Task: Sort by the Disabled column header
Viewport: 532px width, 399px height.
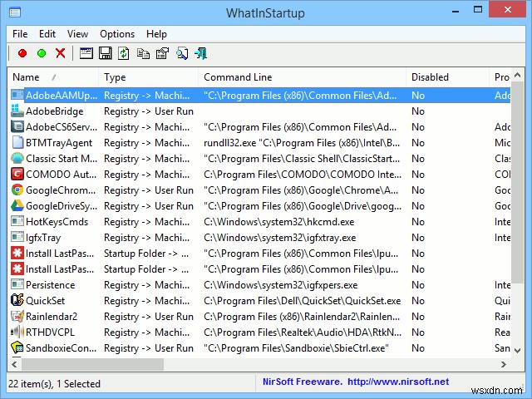Action: [x=447, y=77]
